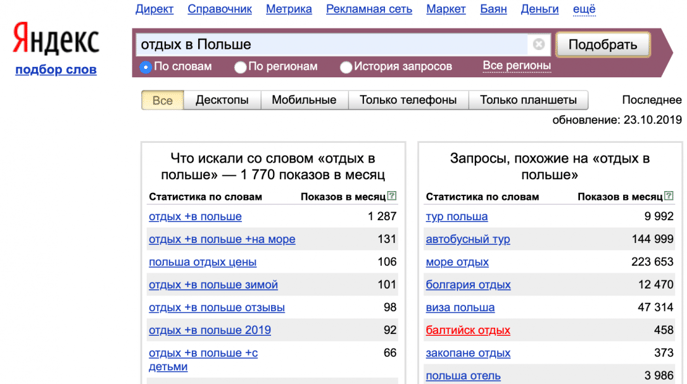Image resolution: width=687 pixels, height=384 pixels.
Task: Open the 'Деньги' top link
Action: pyautogui.click(x=539, y=9)
